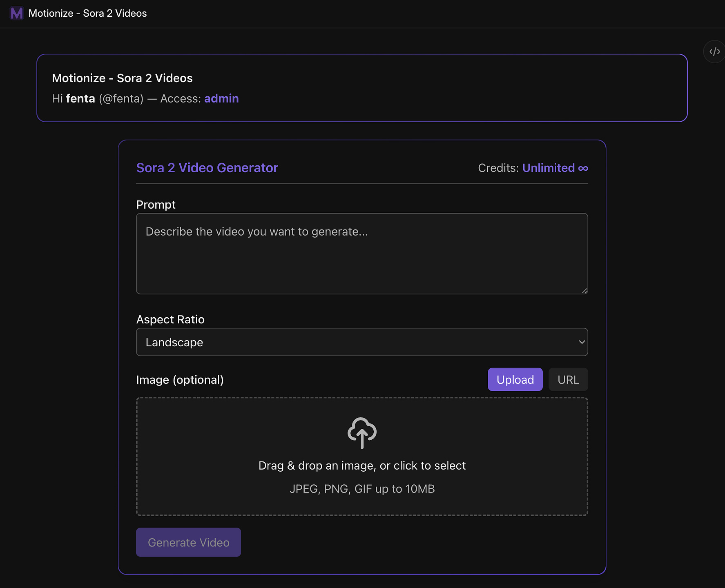Click the Sora 2 Video Generator heading
Viewport: 725px width, 588px height.
[207, 168]
